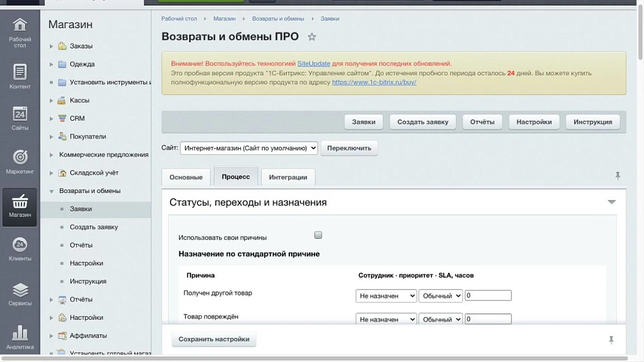Switch to the Основные tab

(x=186, y=177)
